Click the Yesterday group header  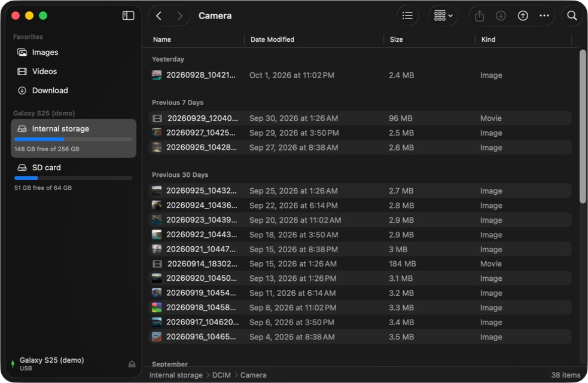(168, 59)
